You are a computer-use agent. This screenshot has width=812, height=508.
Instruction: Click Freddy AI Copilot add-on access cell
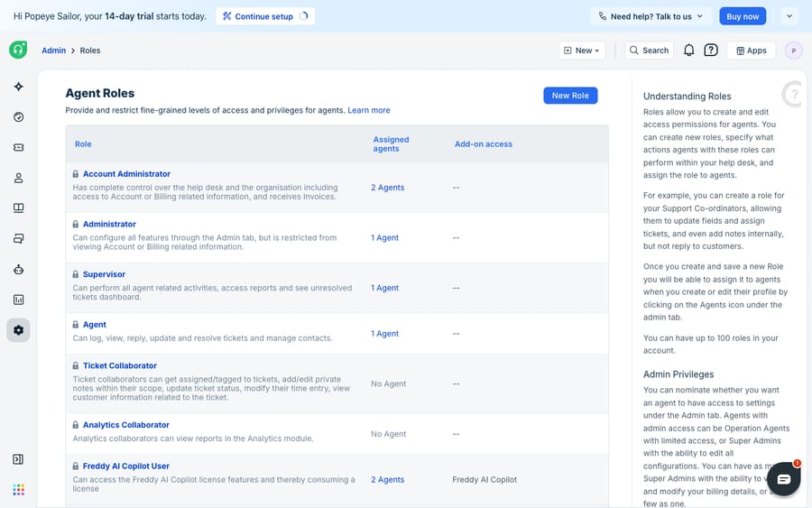pyautogui.click(x=484, y=479)
